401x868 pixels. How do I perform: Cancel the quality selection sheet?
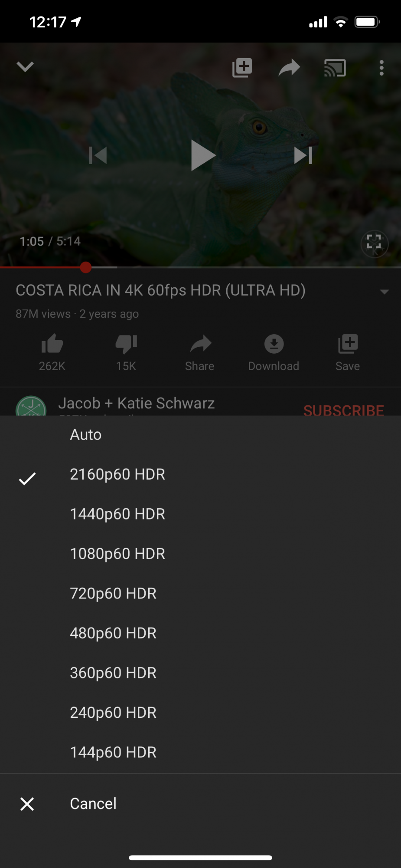(x=200, y=804)
